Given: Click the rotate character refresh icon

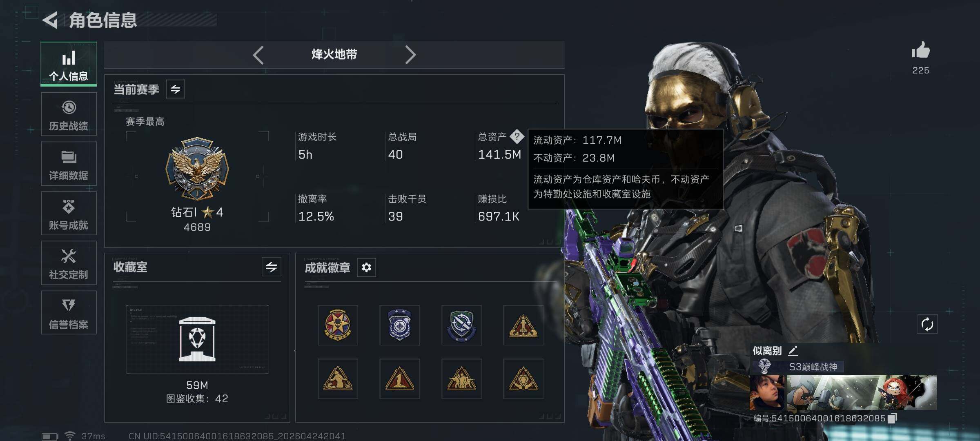Looking at the screenshot, I should [x=927, y=325].
